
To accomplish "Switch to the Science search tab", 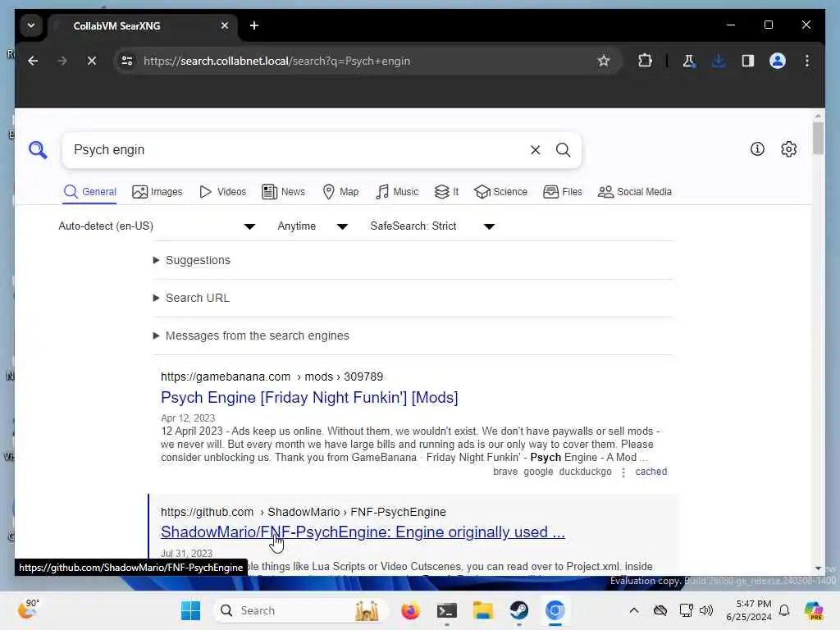I will coord(500,192).
